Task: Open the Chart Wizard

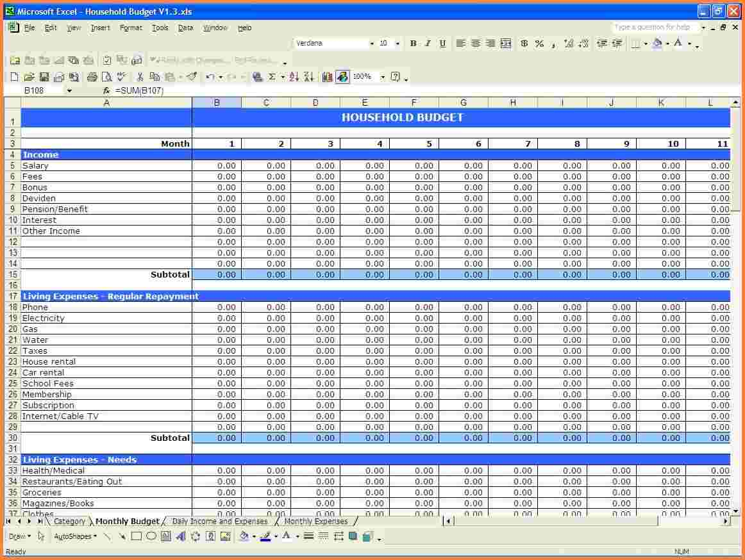Action: 328,77
